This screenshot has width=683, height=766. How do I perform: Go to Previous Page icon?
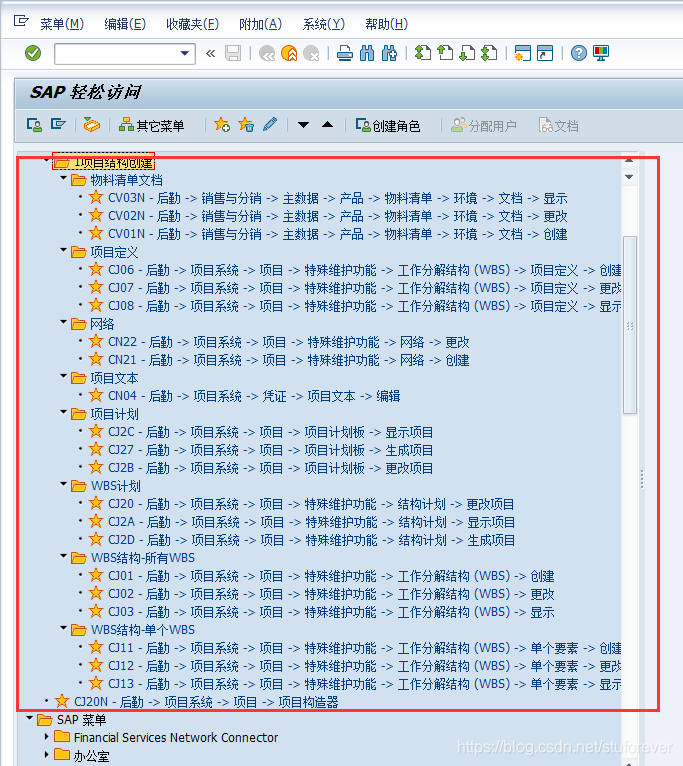click(x=445, y=53)
